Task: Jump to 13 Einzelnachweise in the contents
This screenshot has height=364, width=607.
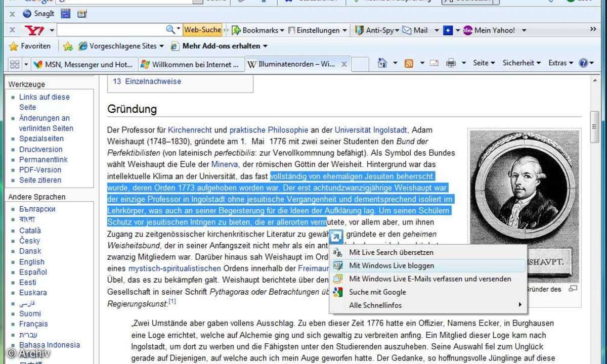Action: tap(147, 81)
